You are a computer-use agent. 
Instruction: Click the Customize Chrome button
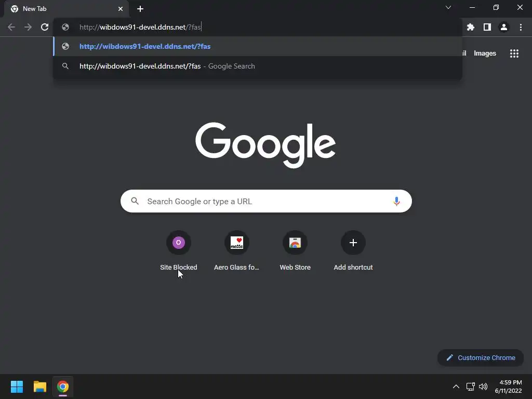[481, 357]
